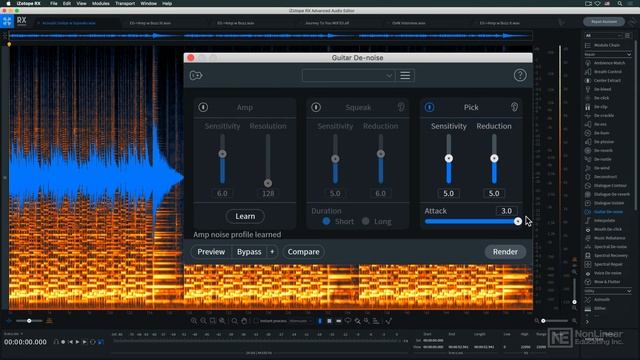Open the View menu
640x360 pixels.
81,3
